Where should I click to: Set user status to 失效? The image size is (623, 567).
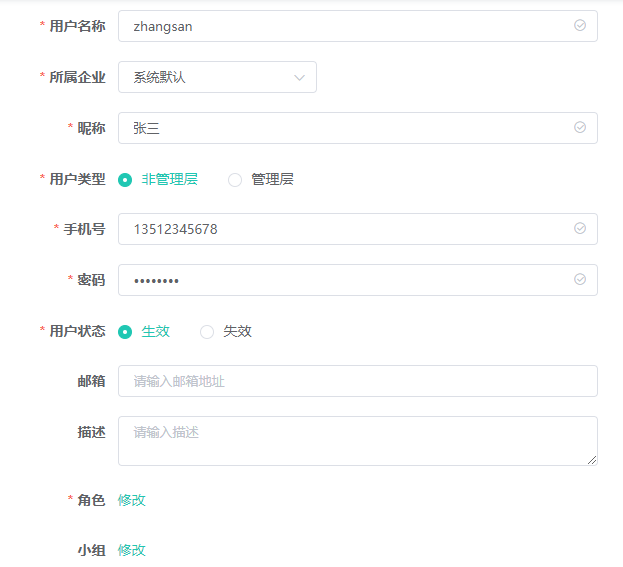click(x=207, y=332)
